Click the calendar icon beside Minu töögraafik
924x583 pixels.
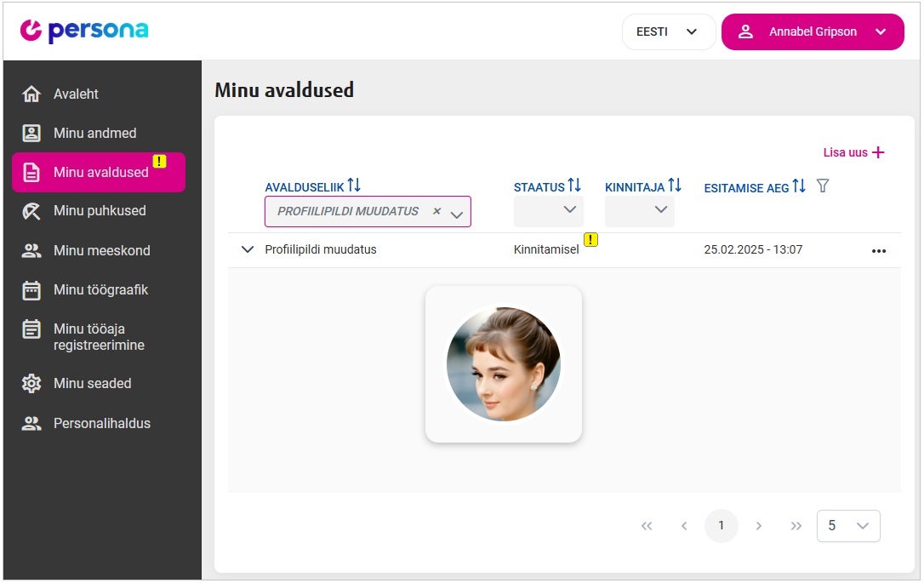point(31,290)
